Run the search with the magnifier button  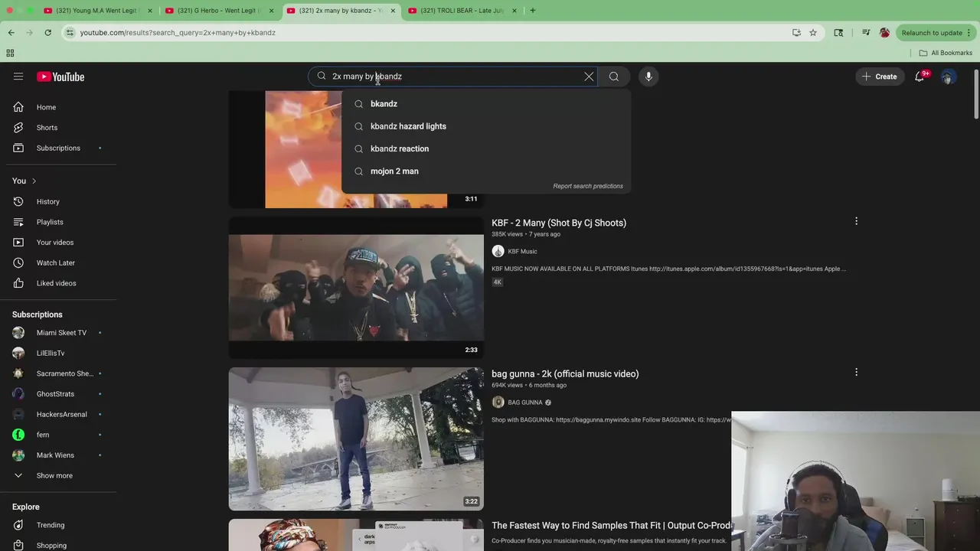pyautogui.click(x=614, y=77)
